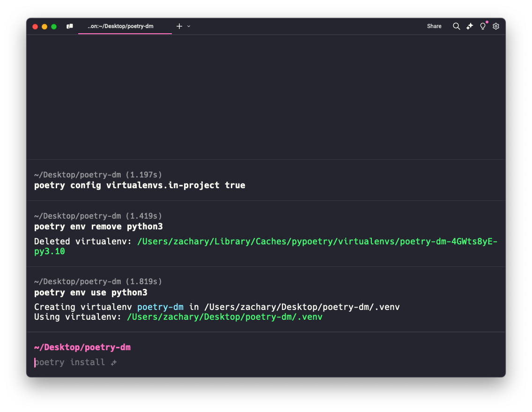Minimize the window with yellow button
Viewport: 532px width, 412px height.
coord(44,27)
